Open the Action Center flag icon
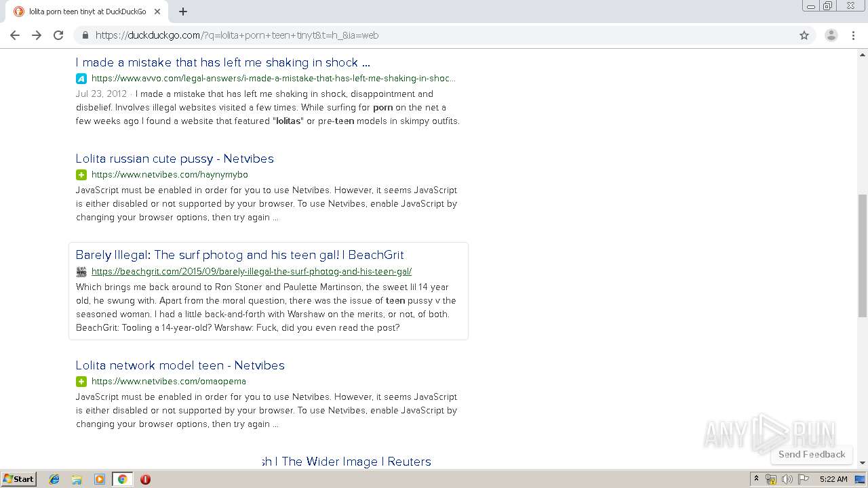868x488 pixels. coord(804,479)
